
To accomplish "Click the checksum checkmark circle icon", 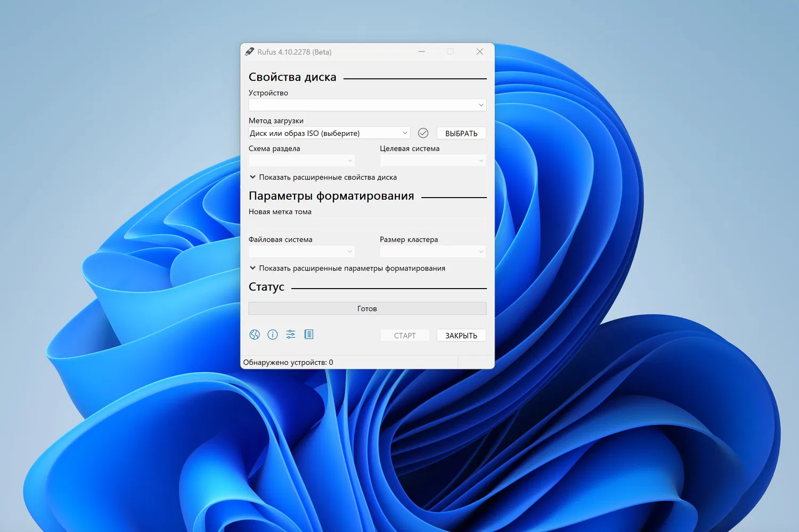I will (423, 133).
